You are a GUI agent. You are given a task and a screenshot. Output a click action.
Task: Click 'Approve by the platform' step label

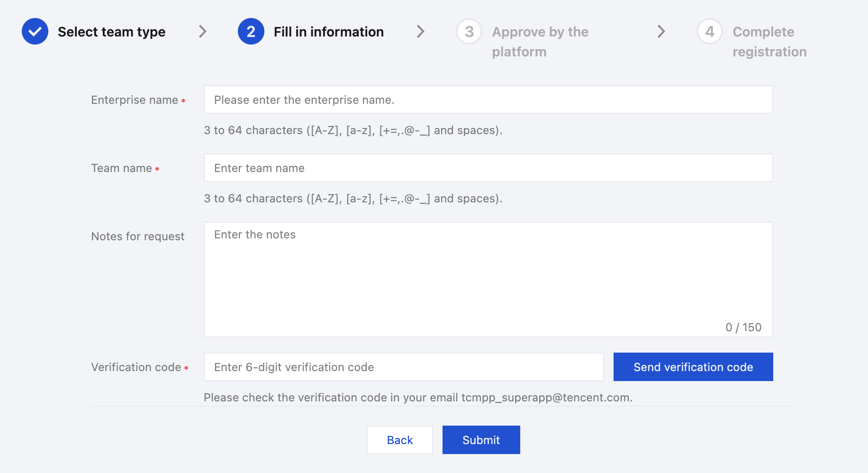pyautogui.click(x=540, y=42)
